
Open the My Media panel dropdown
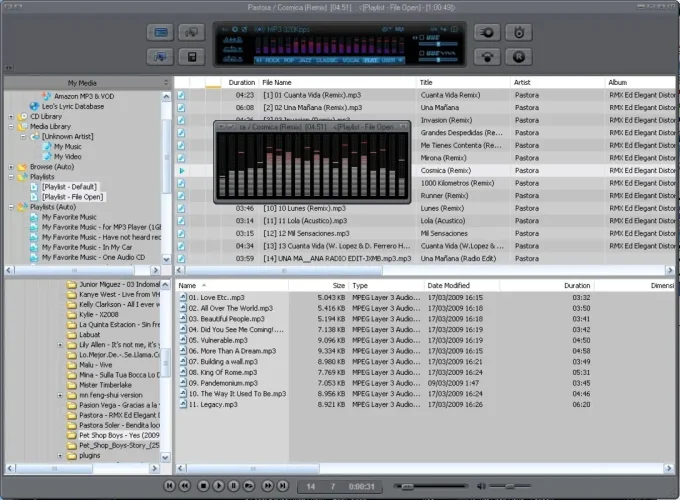click(x=166, y=82)
